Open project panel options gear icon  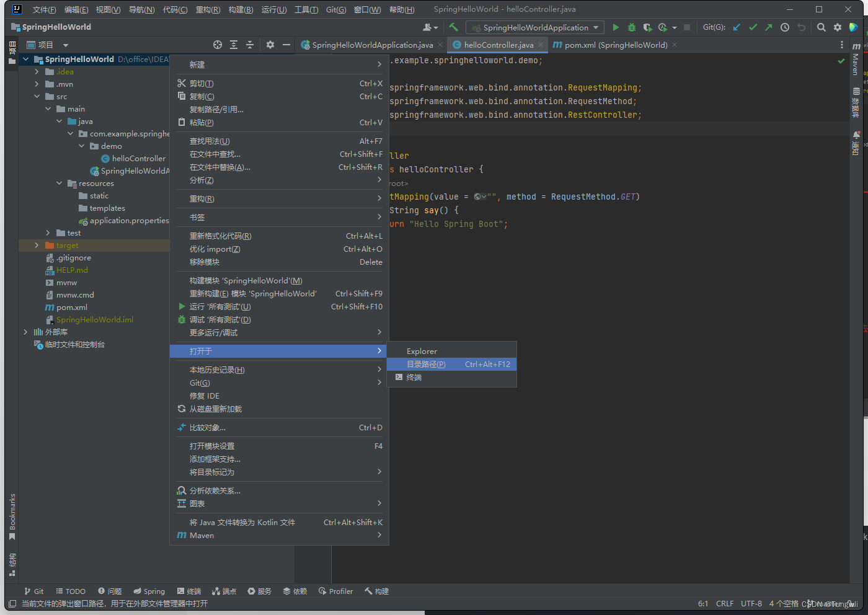click(270, 45)
